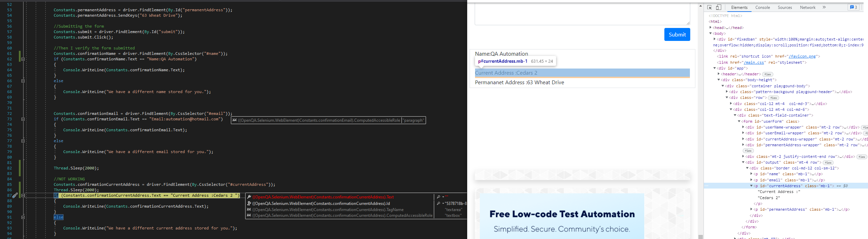This screenshot has height=239, width=868.
Task: Collapse the else block at line 91
Action: click(23, 217)
